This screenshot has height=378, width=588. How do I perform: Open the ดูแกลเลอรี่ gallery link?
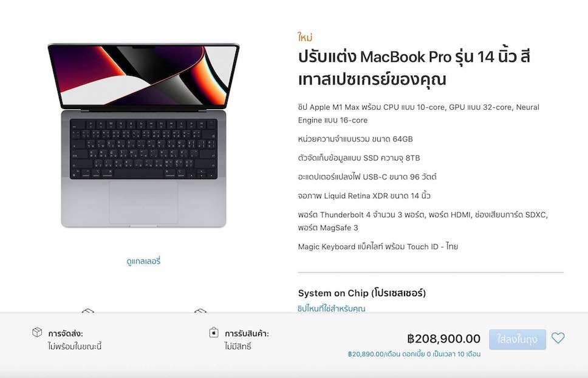[143, 261]
